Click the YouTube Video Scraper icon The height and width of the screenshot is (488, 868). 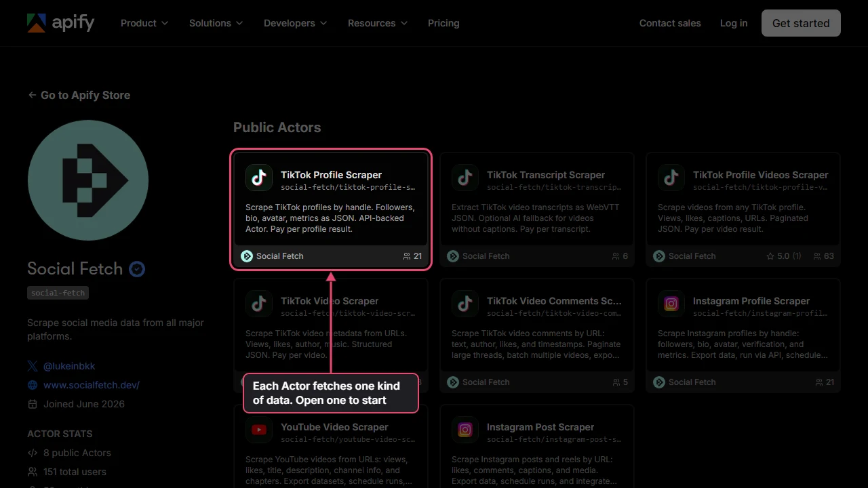[259, 430]
